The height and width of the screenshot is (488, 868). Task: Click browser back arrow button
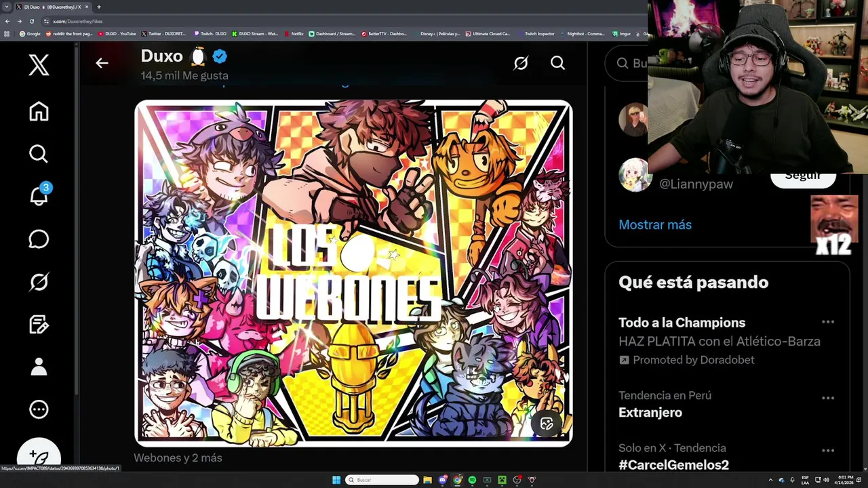[8, 21]
